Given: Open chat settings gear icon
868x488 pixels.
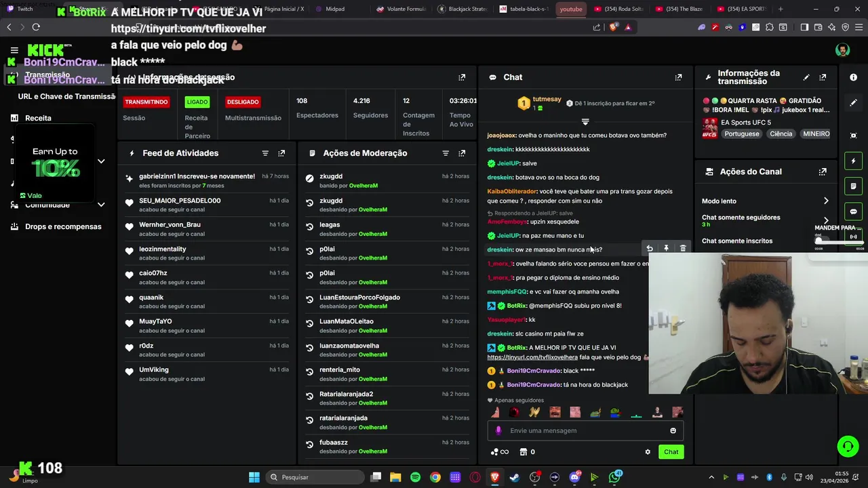Looking at the screenshot, I should 648,452.
